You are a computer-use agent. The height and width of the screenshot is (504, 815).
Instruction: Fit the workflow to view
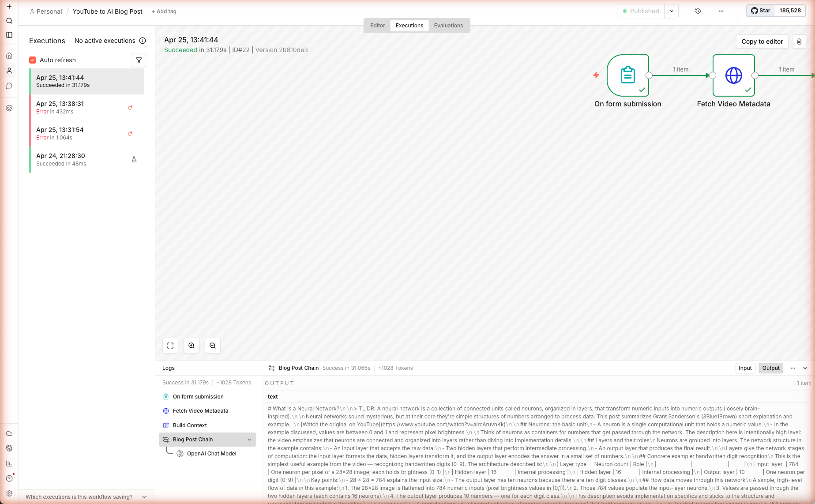[170, 346]
